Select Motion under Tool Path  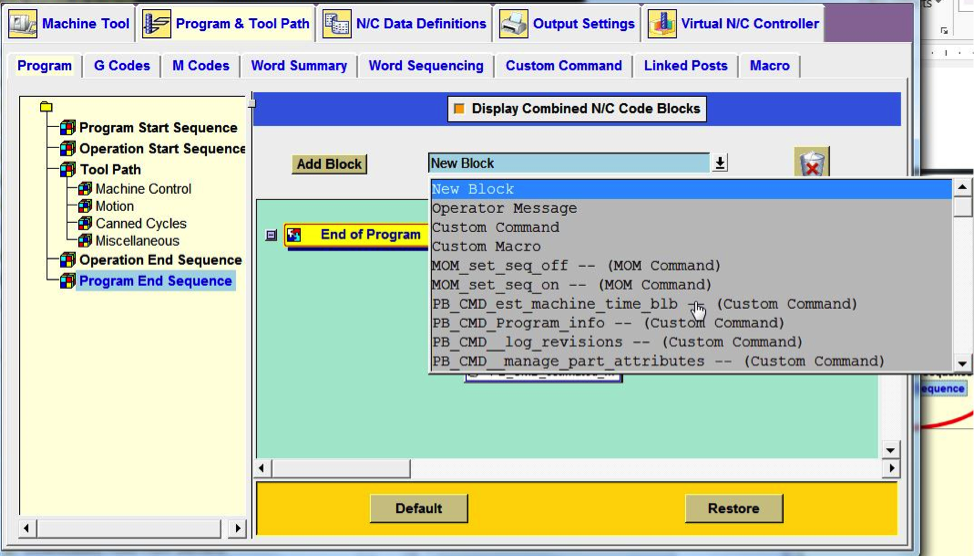(x=114, y=206)
